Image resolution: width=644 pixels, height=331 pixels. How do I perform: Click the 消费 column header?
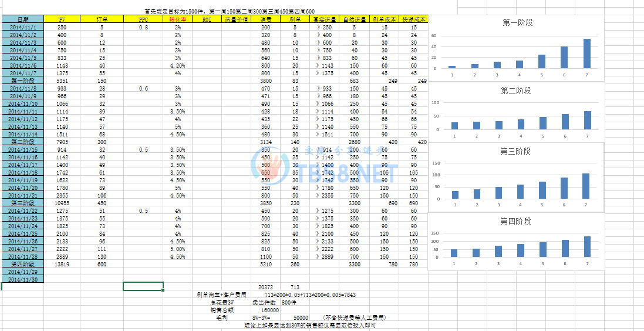[265, 19]
